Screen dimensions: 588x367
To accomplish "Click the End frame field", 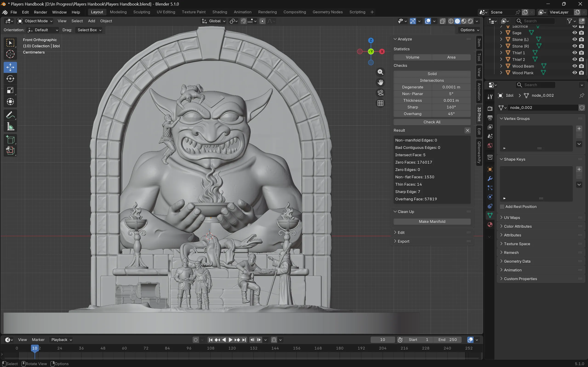I will [447, 340].
